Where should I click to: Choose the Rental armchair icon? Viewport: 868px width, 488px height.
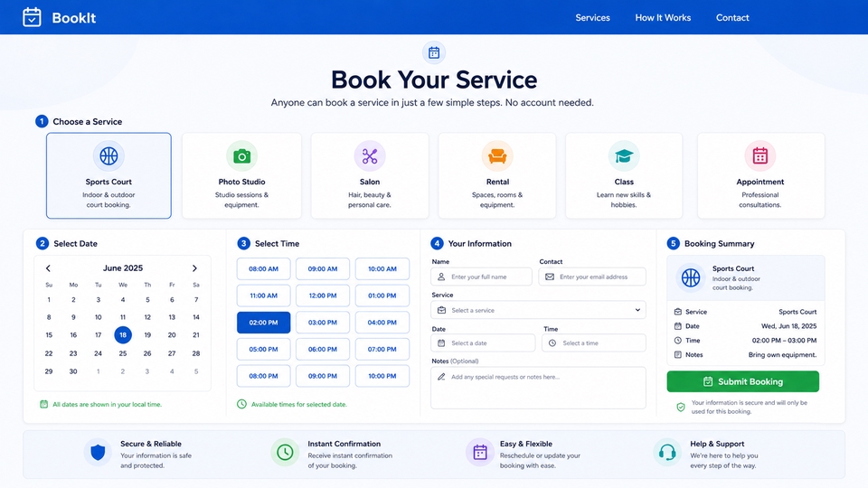click(x=497, y=156)
